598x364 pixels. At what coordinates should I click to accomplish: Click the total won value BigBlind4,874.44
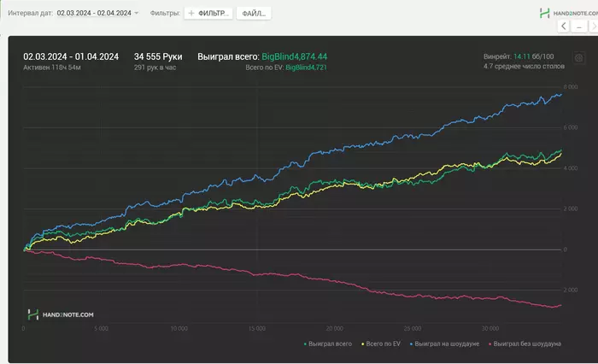(x=295, y=57)
